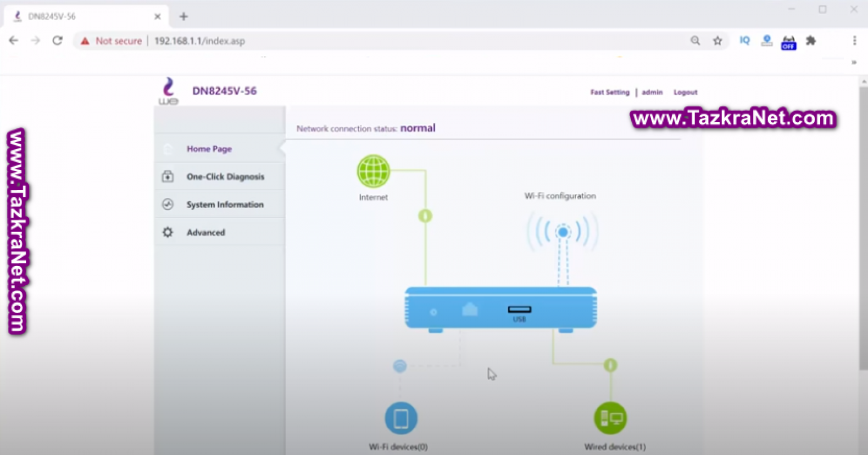
Task: Go to System Information section
Action: (x=224, y=205)
